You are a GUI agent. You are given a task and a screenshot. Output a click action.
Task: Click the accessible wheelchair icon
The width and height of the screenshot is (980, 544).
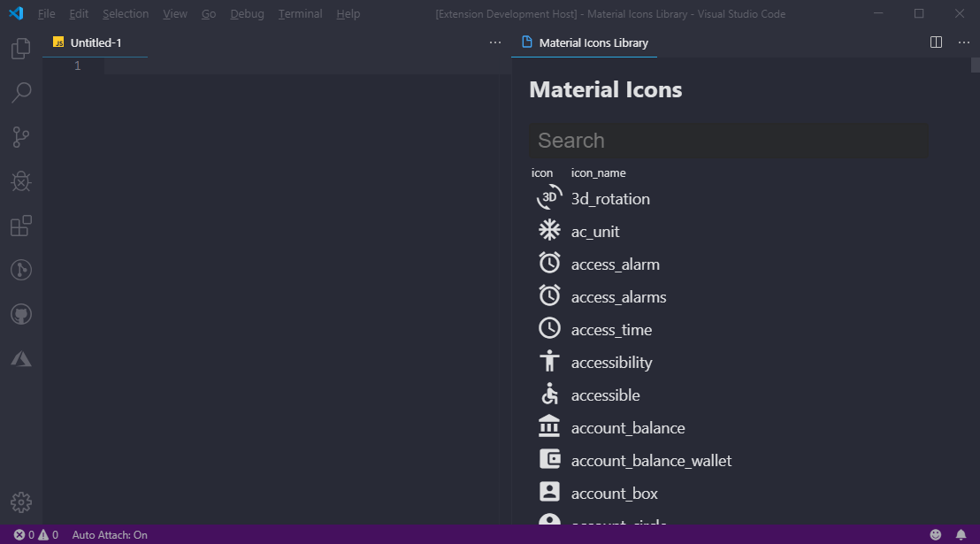pos(549,394)
